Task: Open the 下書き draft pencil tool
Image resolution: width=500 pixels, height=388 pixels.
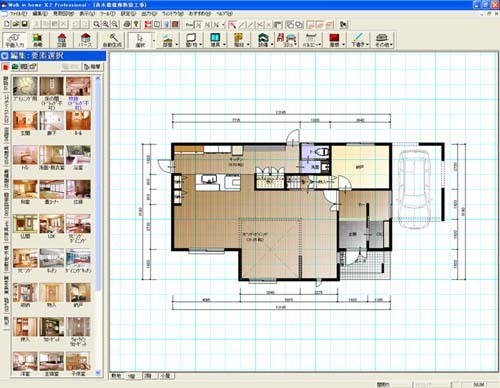Action: pos(359,40)
